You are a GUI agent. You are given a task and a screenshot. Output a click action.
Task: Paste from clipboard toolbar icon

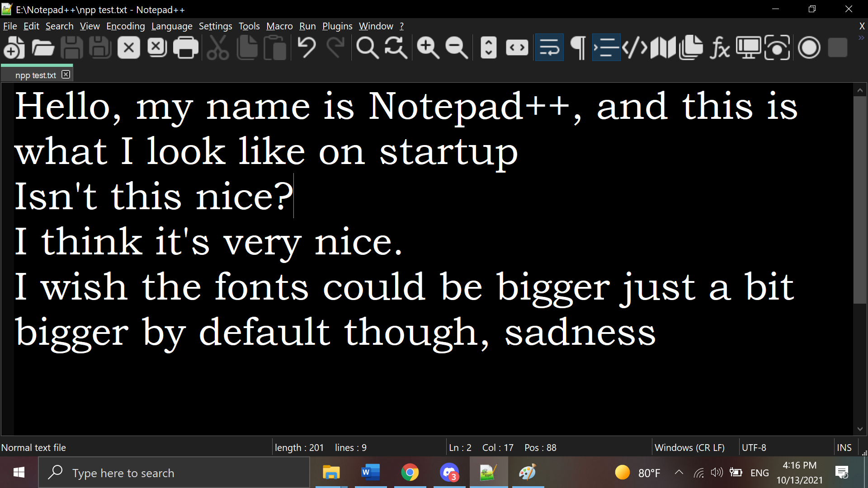click(275, 47)
